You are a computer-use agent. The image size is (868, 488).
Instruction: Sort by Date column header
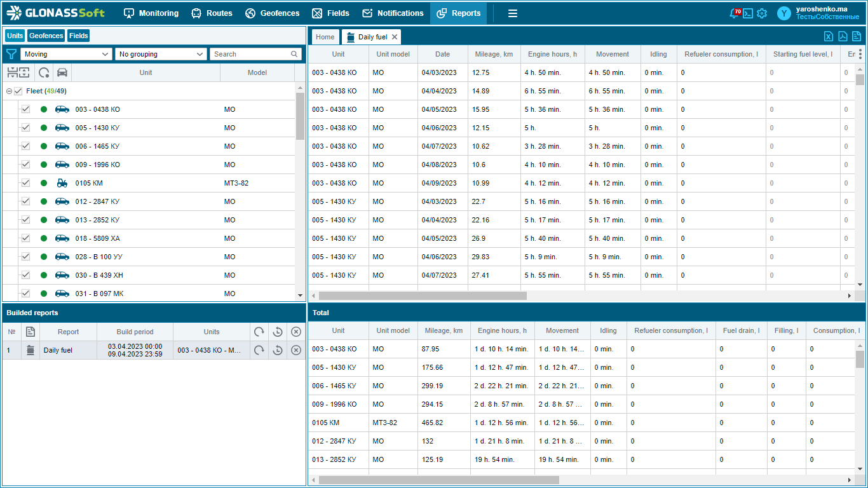[443, 54]
